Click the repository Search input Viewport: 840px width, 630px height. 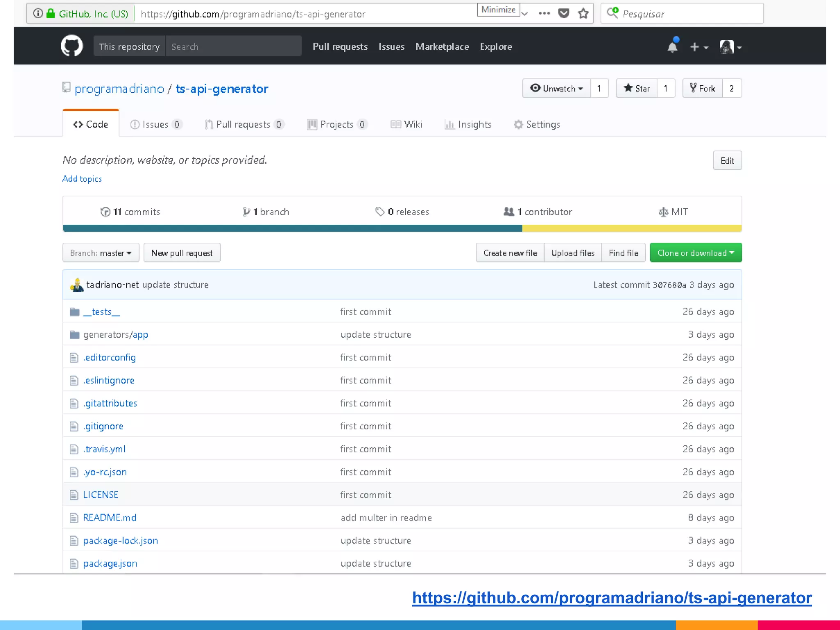233,46
